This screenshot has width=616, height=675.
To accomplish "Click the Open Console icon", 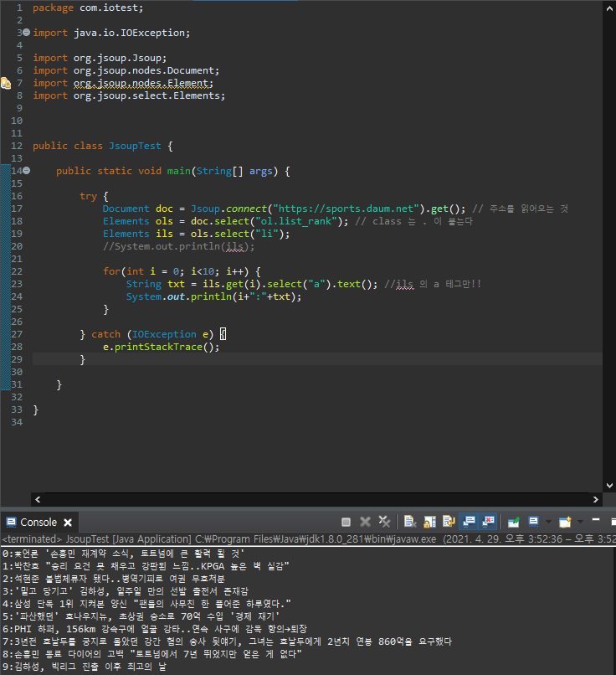I will [565, 523].
